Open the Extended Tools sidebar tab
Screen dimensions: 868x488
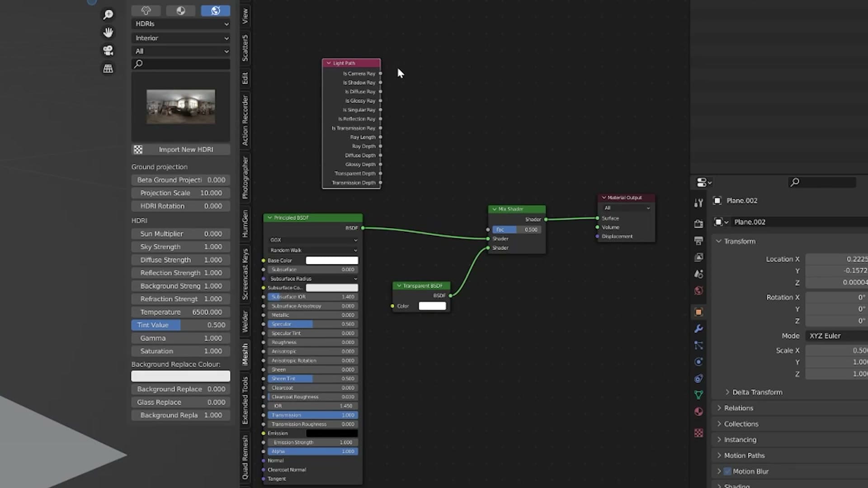245,400
